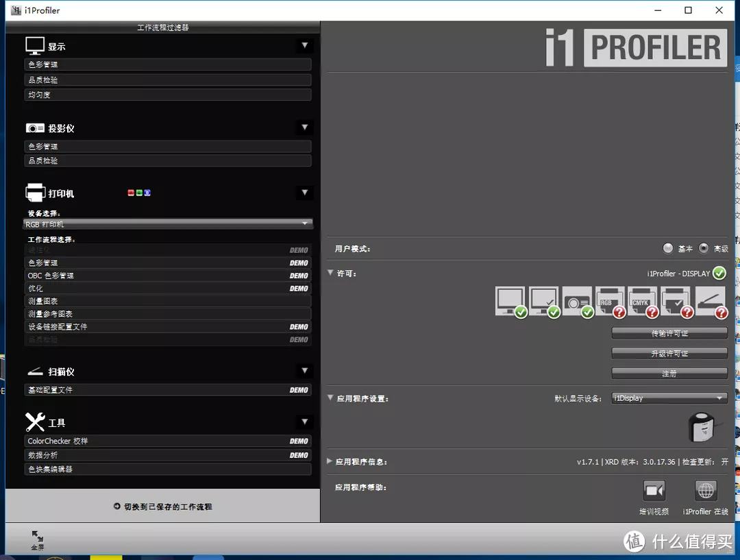Collapse the 许可 license section triangle
This screenshot has width=740, height=560.
[330, 273]
